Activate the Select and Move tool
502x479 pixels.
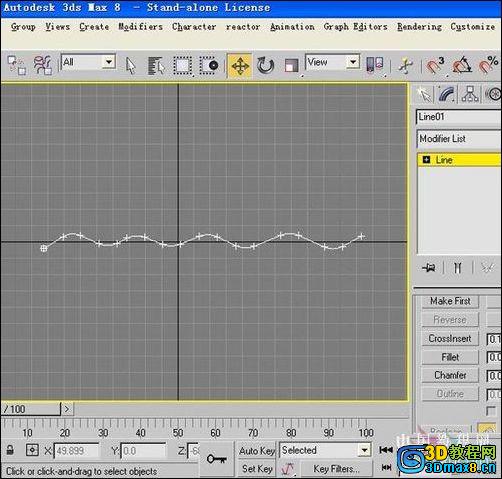tap(240, 65)
